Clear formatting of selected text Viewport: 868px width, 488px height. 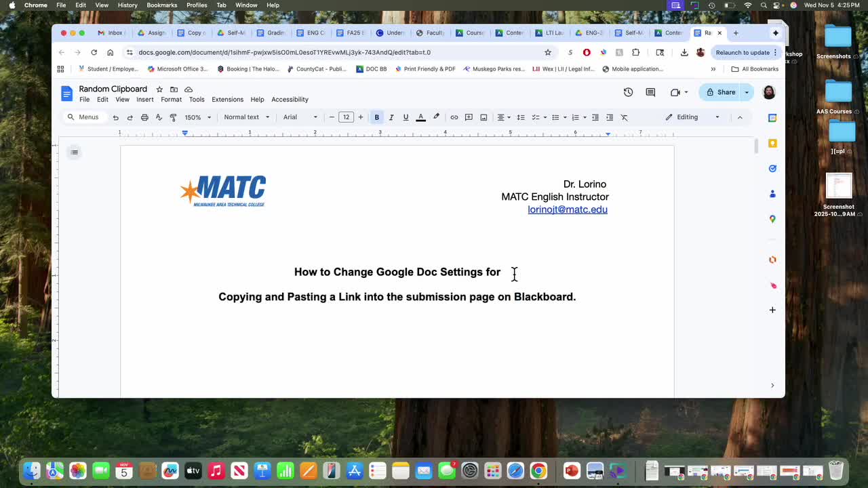(625, 117)
